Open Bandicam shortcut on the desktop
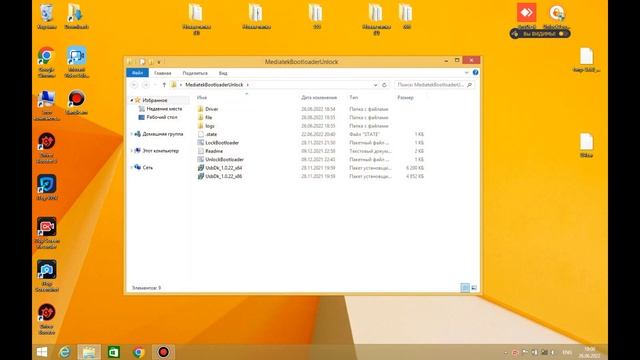 coord(76,102)
